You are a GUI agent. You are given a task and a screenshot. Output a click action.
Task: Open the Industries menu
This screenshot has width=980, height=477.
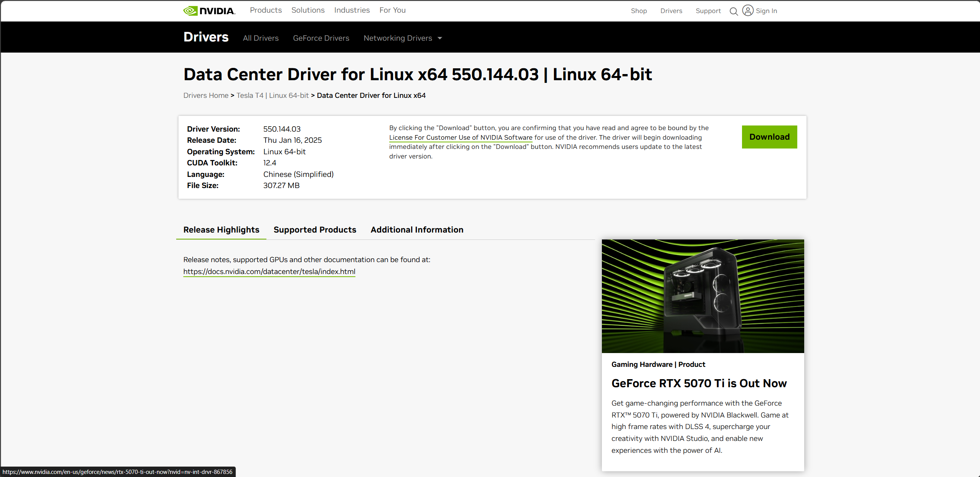click(x=352, y=10)
